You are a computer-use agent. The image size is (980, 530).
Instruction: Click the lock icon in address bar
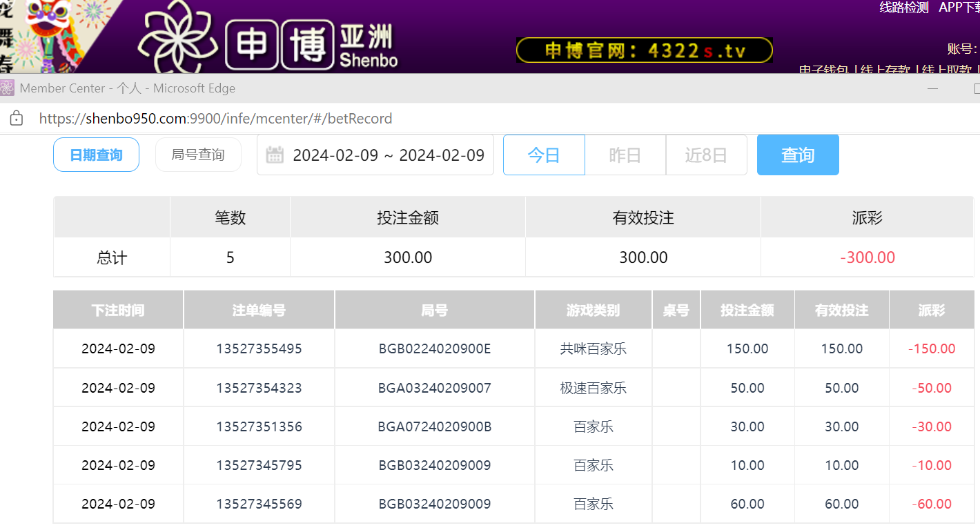pos(17,119)
